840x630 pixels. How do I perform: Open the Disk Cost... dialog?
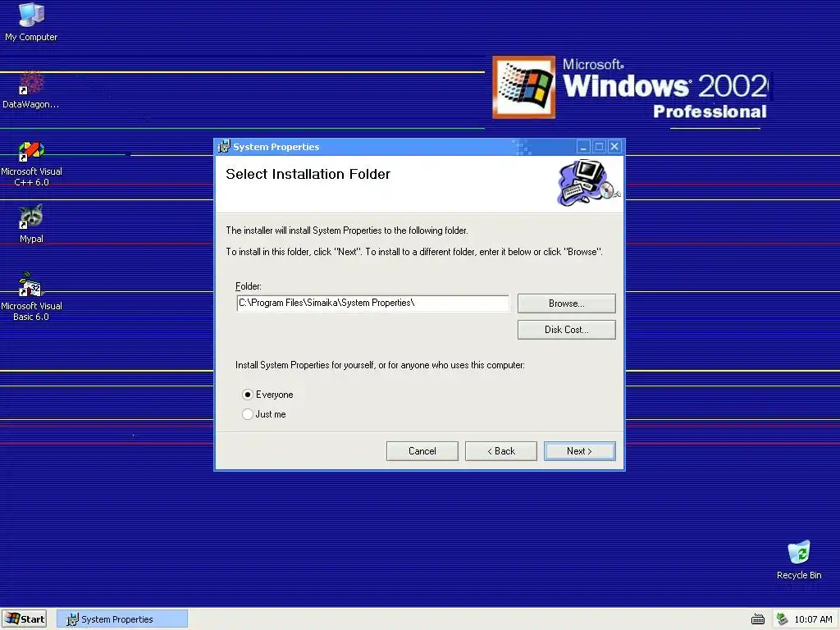566,330
